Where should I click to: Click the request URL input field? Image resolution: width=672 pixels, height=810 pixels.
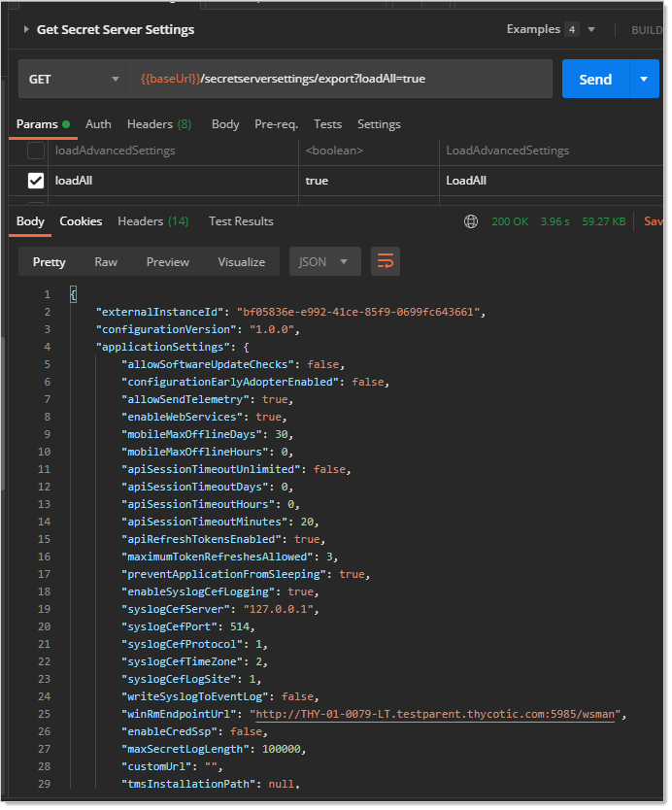coord(340,80)
